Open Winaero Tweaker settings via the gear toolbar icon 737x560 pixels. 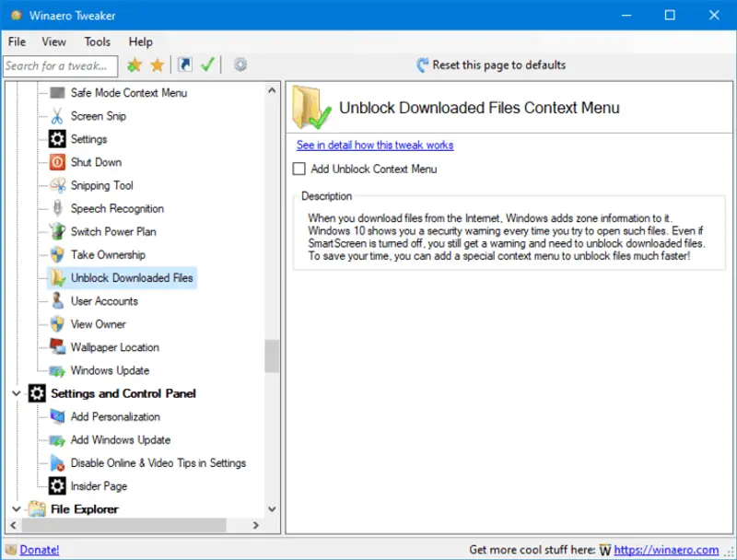(x=240, y=64)
